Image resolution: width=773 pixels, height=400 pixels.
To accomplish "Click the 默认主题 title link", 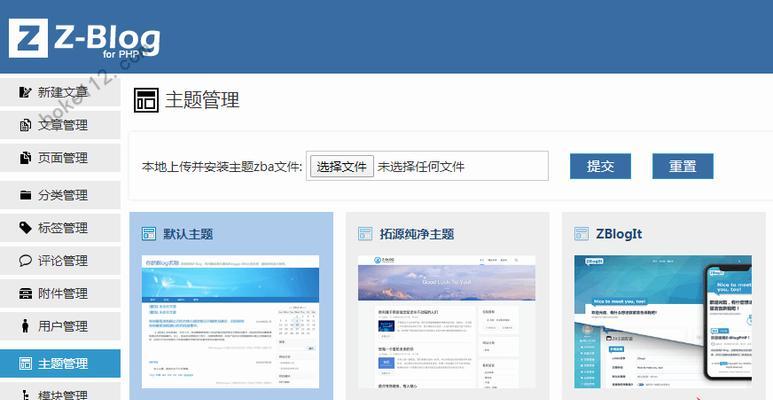I will [x=188, y=234].
